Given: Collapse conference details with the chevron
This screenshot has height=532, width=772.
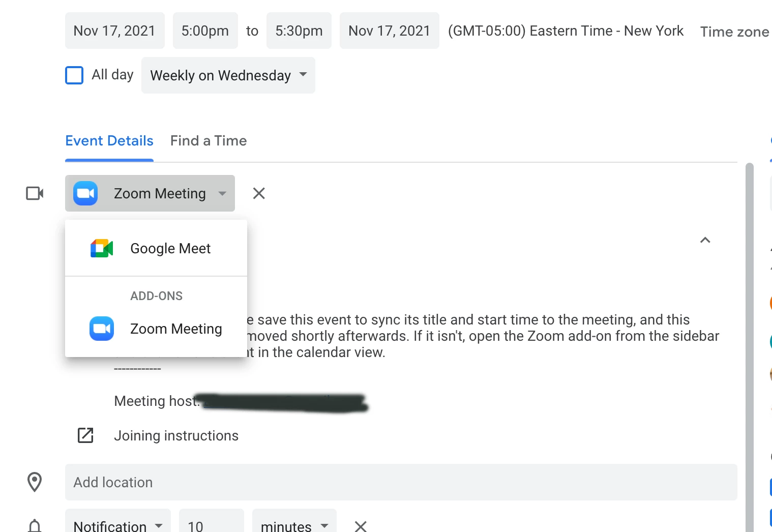Looking at the screenshot, I should click(x=705, y=240).
